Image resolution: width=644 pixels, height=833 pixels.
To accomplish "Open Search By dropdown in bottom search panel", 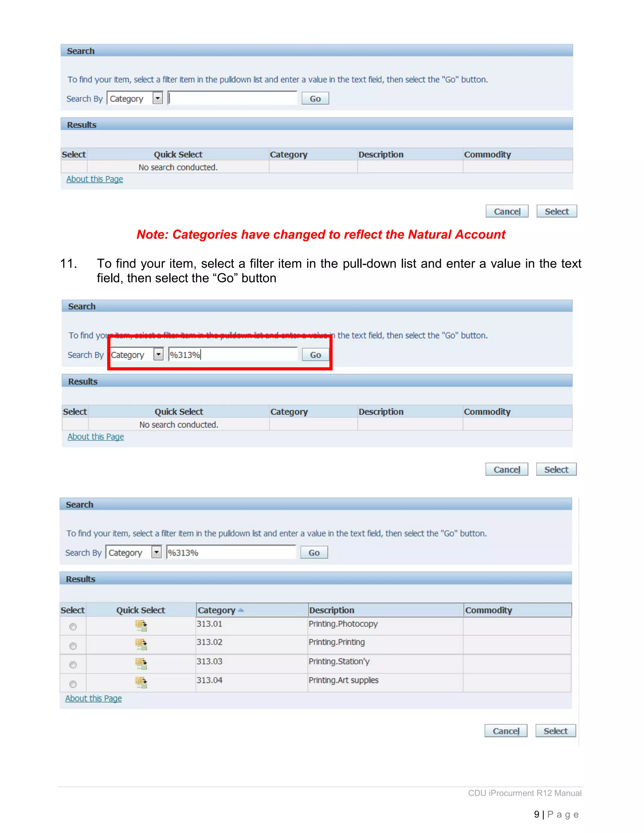I will tap(156, 552).
